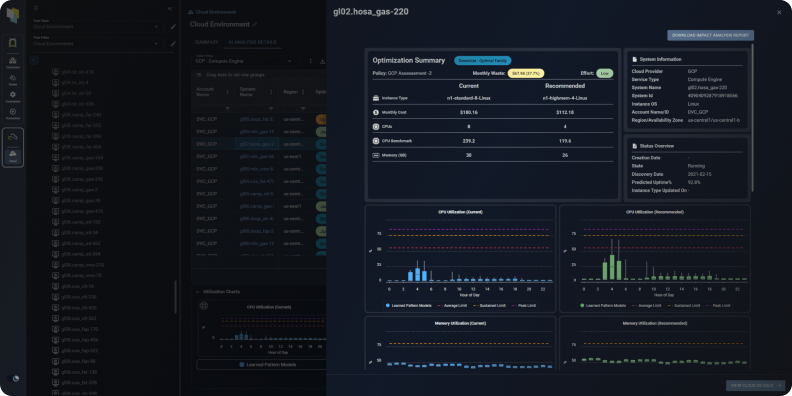Click the filter icon under Account Name column
The height and width of the screenshot is (396, 792).
point(227,108)
